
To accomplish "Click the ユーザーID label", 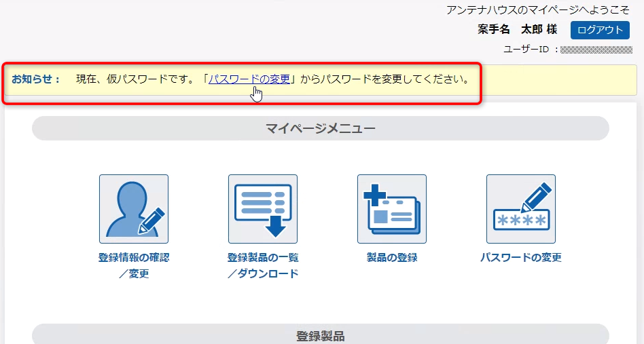I will pyautogui.click(x=526, y=50).
